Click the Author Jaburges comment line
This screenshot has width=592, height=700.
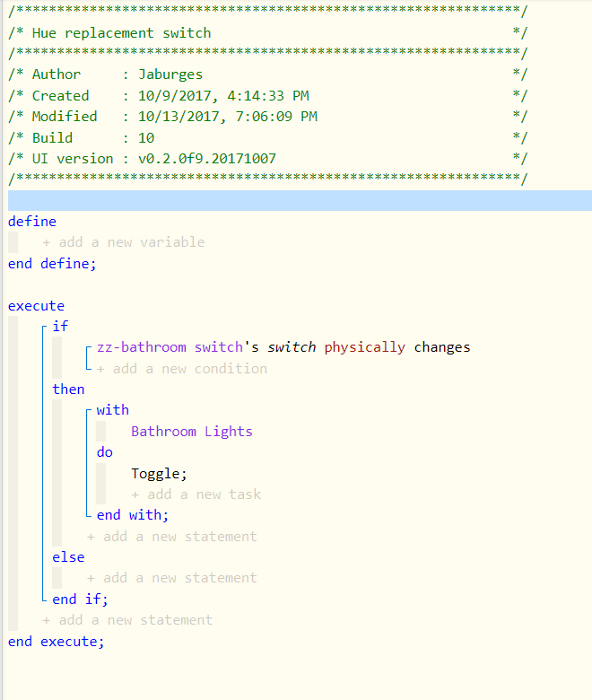tap(267, 74)
